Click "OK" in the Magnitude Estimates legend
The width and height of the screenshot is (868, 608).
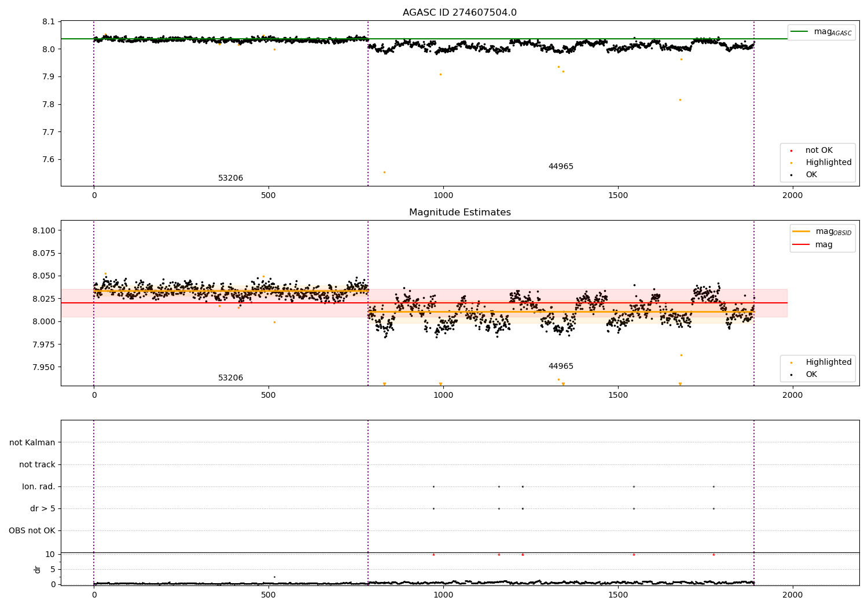coord(811,375)
